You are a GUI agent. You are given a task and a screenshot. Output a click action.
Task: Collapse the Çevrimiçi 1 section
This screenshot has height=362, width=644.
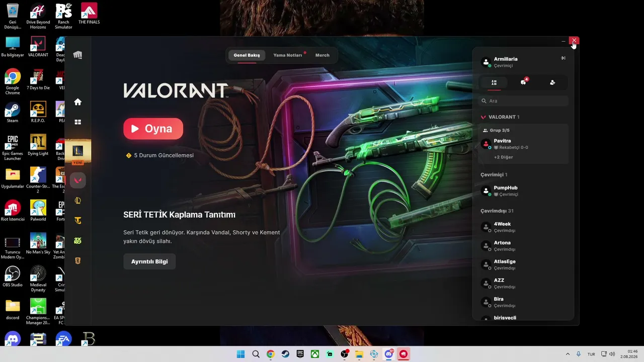pyautogui.click(x=494, y=174)
